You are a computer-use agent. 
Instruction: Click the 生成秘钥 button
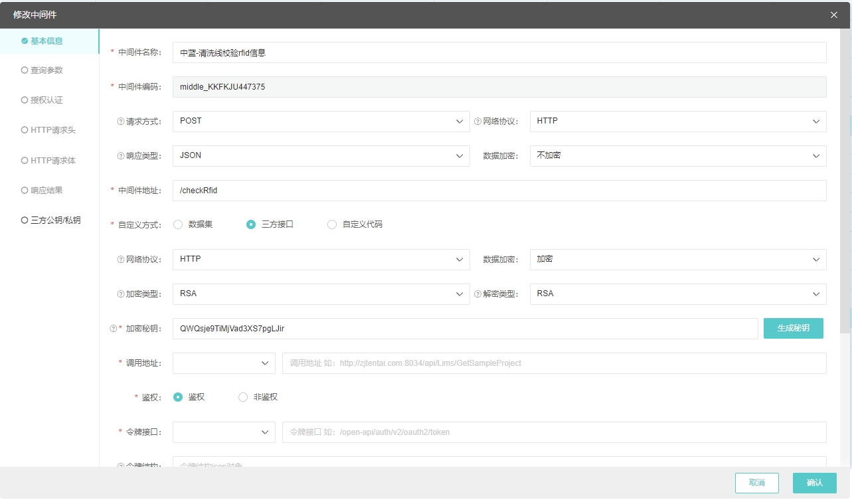[794, 328]
